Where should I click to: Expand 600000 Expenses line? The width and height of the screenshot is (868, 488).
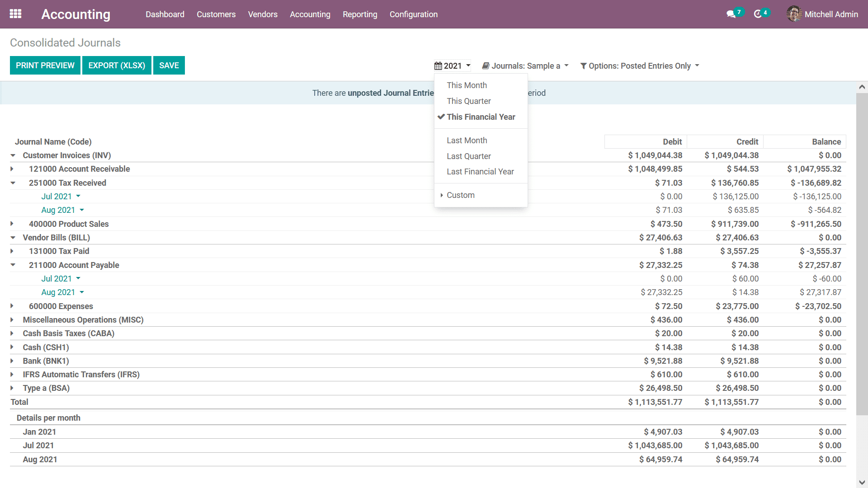point(13,306)
